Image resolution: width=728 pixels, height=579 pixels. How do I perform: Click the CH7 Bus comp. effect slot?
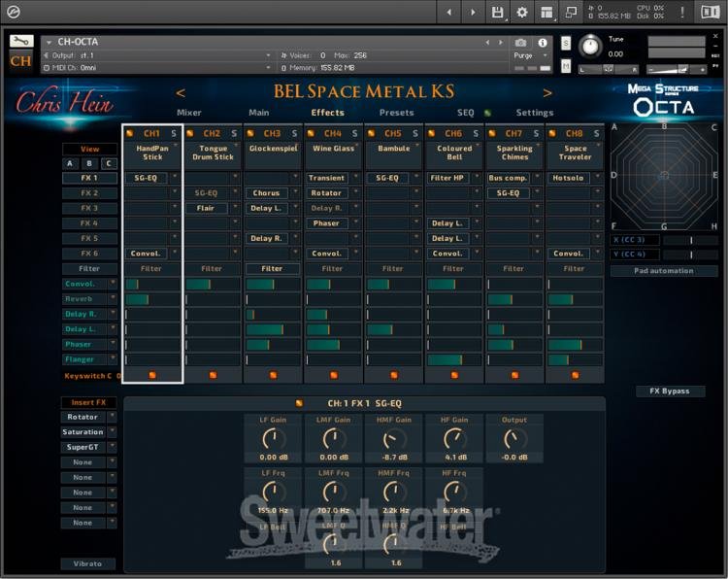[510, 178]
